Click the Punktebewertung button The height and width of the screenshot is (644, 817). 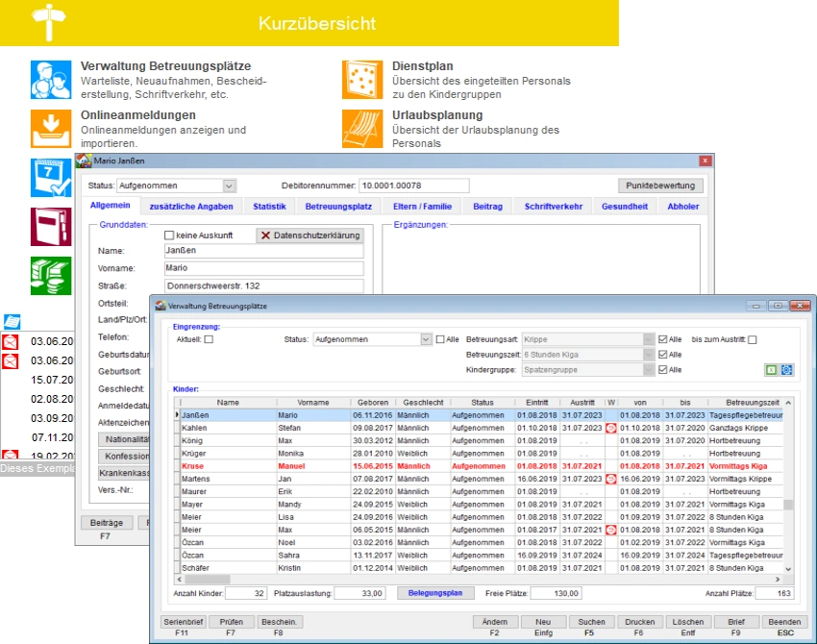(x=659, y=186)
